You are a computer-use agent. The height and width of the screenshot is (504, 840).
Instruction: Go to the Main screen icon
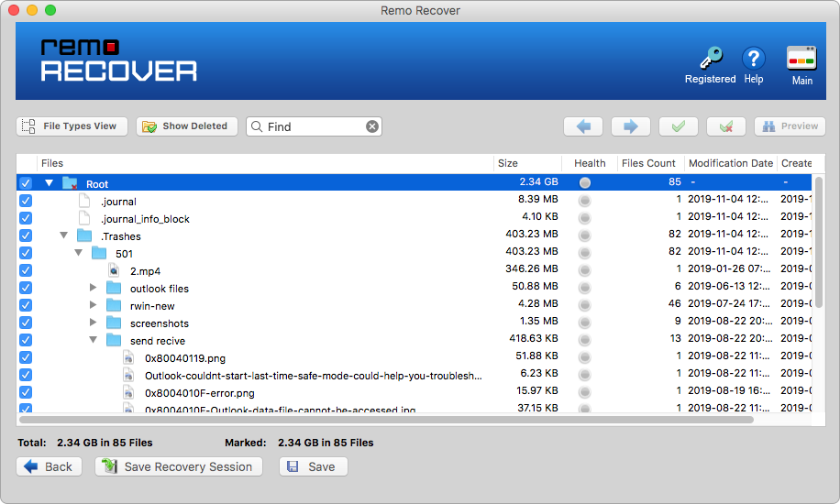click(801, 58)
